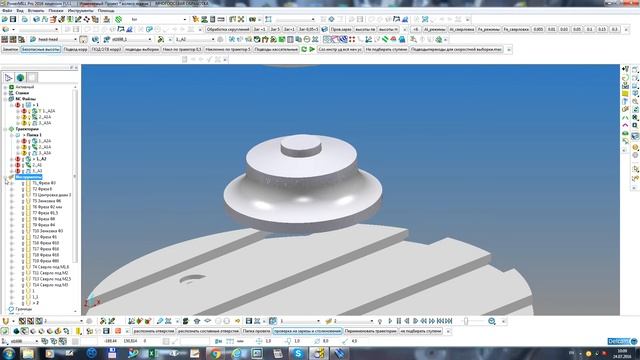The height and width of the screenshot is (360, 640).
Task: Toggle the light bulb for the 1_A2 toolpath
Action: coord(23,159)
